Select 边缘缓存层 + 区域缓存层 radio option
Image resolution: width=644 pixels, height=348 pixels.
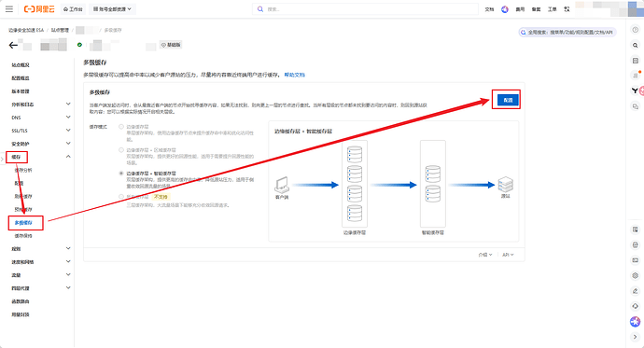pyautogui.click(x=121, y=150)
